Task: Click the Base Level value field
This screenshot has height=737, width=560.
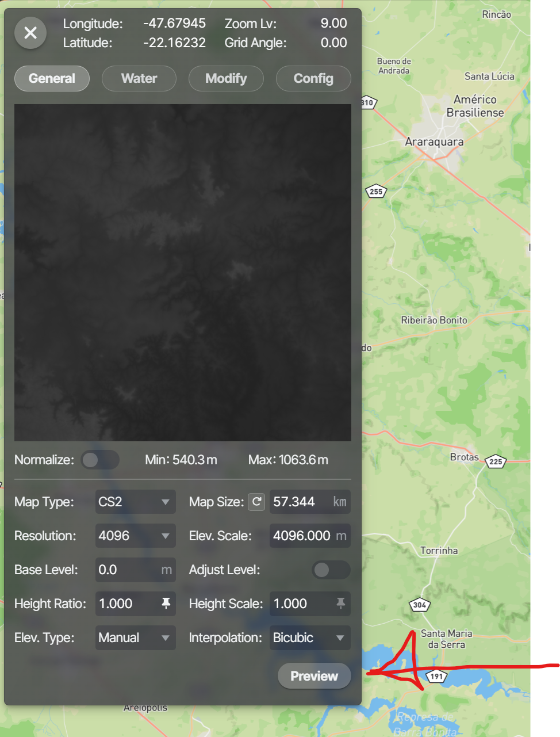Action: (135, 570)
